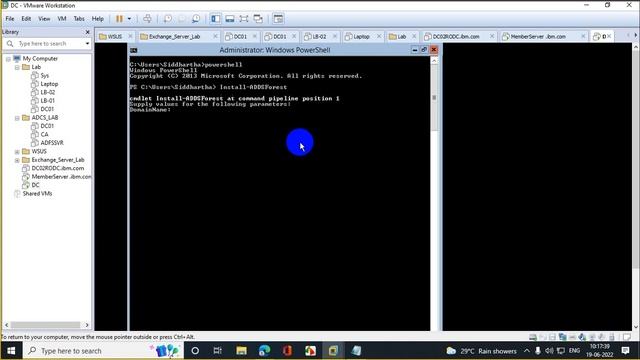Toggle the thumbnail bar toolbar icon
640x360 pixels.
(x=230, y=19)
